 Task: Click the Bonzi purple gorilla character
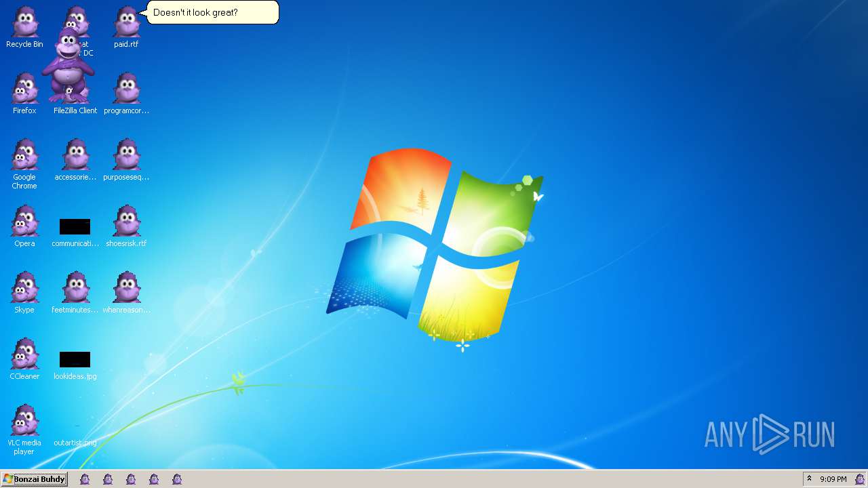click(x=68, y=66)
